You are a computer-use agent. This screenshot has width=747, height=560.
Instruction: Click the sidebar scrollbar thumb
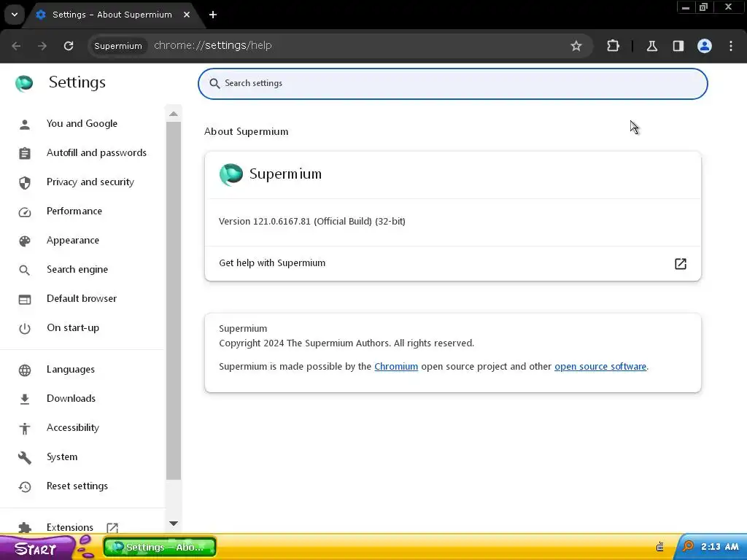point(174,301)
